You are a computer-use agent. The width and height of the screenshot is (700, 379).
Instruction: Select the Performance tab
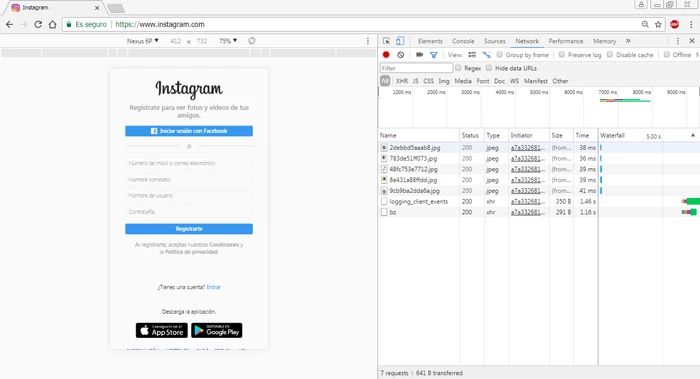[566, 41]
